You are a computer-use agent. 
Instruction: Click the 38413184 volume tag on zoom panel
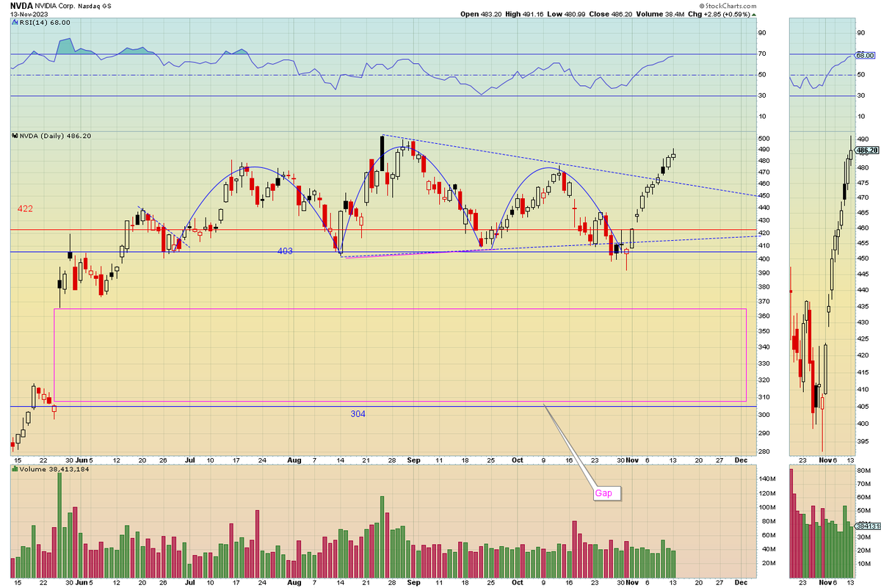click(867, 526)
